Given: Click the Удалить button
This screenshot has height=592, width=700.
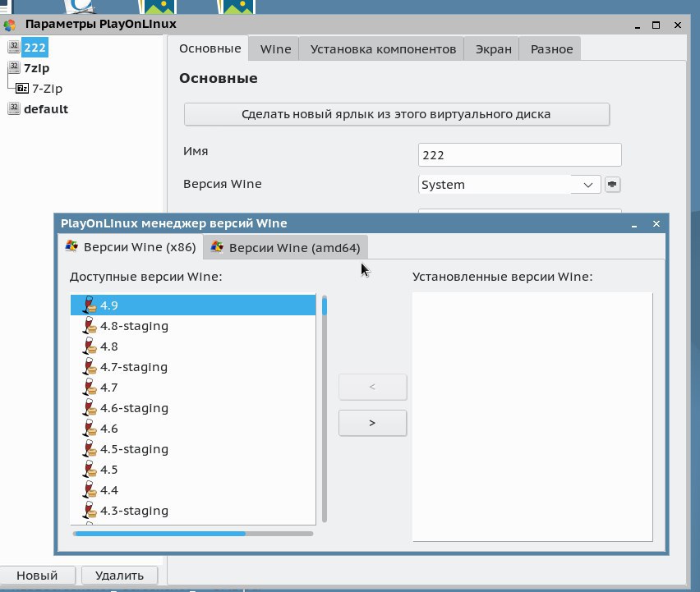Looking at the screenshot, I should click(119, 576).
